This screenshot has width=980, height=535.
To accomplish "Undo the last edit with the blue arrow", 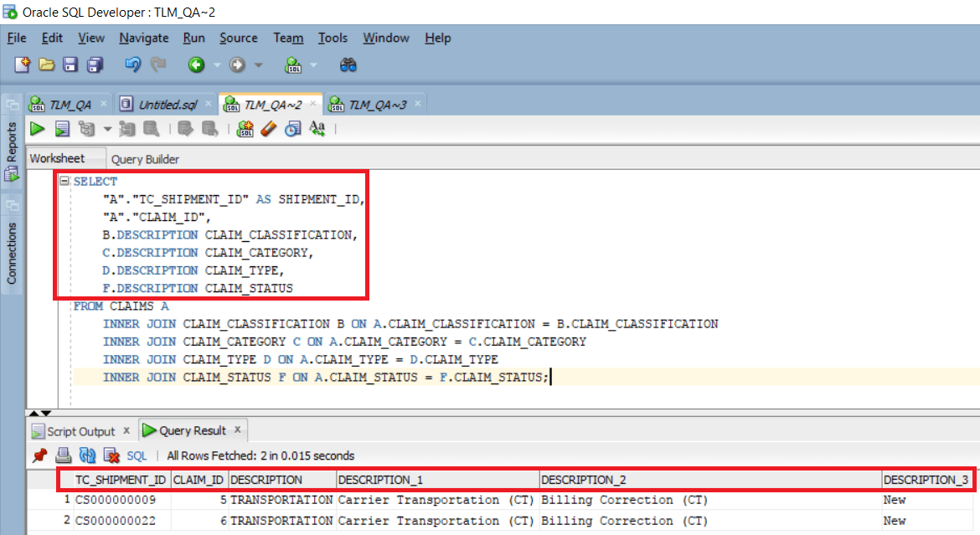I will coord(132,64).
